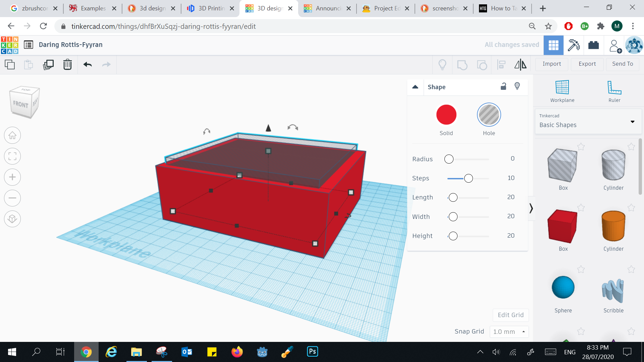Click the Undo arrow
Image resolution: width=644 pixels, height=362 pixels.
pos(88,65)
